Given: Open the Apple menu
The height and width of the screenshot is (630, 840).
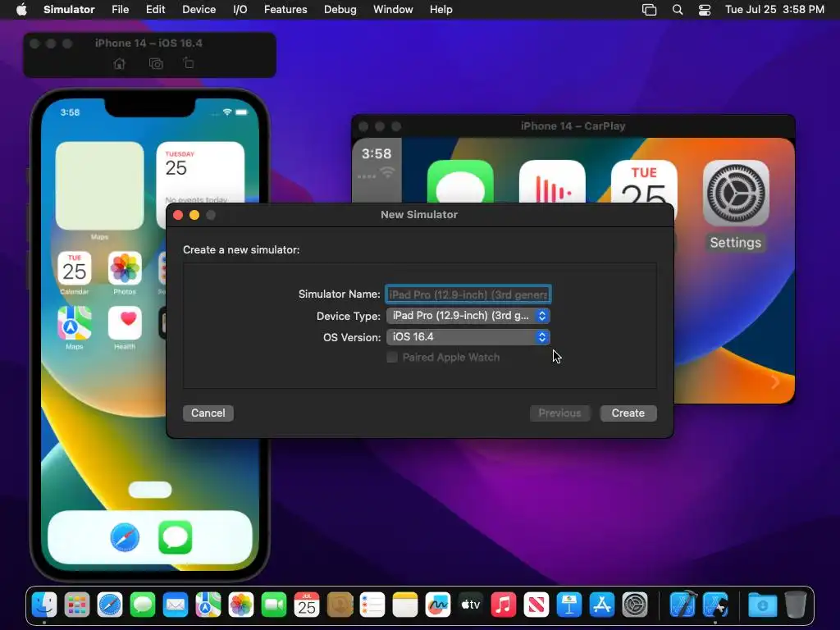Looking at the screenshot, I should 21,10.
